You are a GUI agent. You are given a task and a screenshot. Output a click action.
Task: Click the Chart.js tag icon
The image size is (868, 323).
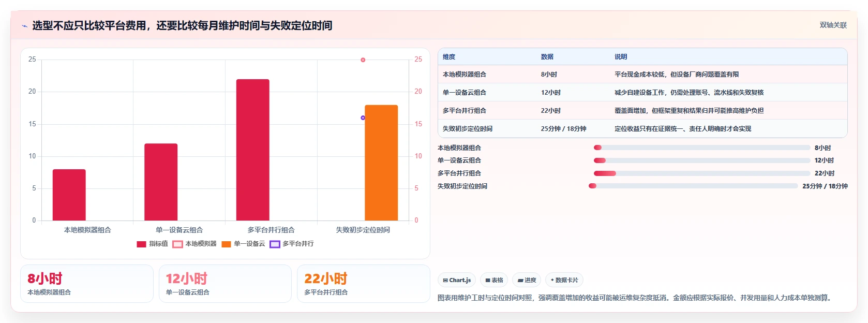coord(445,281)
